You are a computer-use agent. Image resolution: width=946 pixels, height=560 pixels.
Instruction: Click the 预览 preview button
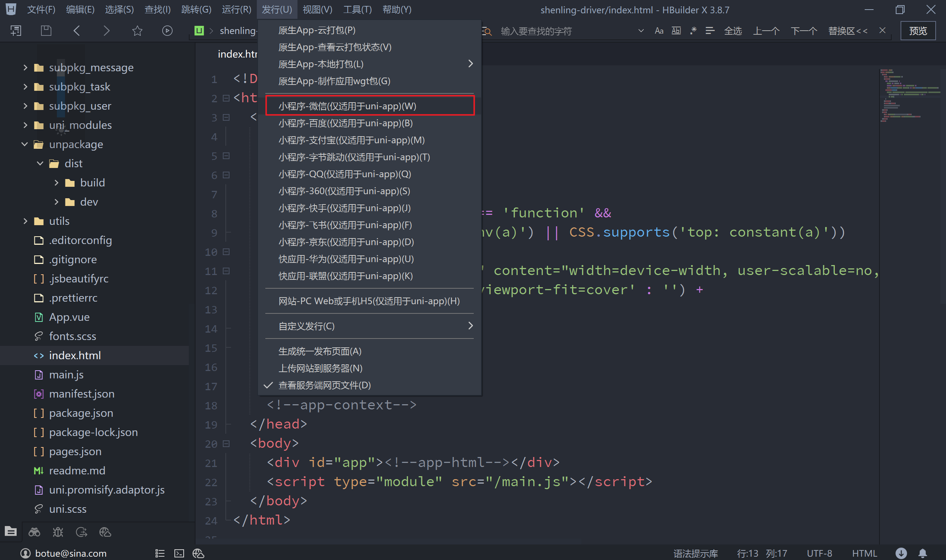coord(918,31)
